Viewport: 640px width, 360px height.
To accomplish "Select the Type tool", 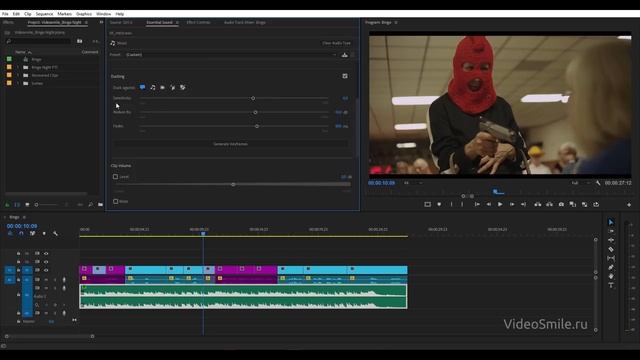I will [611, 285].
